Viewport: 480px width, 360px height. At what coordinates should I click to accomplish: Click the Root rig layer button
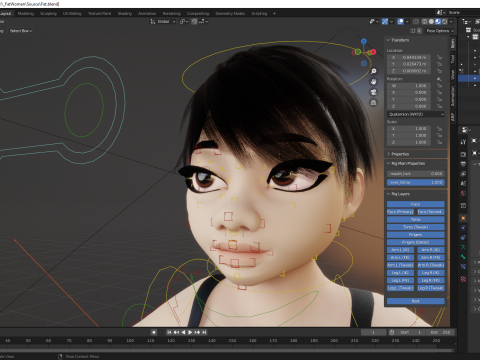point(416,301)
